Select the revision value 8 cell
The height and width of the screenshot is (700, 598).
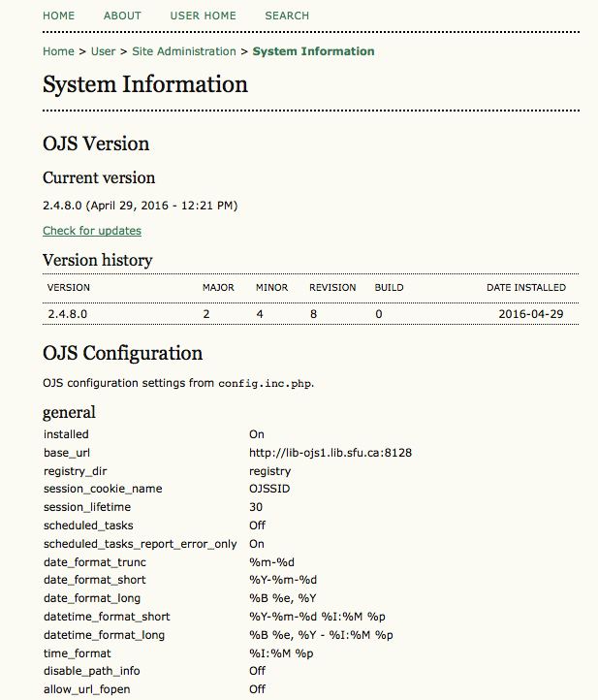tap(313, 314)
